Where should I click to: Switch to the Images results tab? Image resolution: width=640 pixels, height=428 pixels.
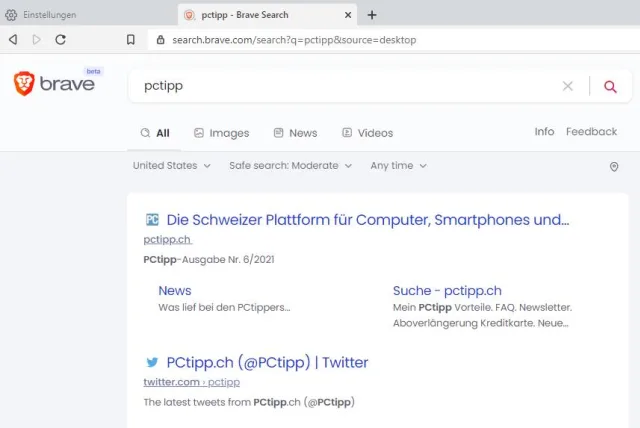click(x=221, y=133)
